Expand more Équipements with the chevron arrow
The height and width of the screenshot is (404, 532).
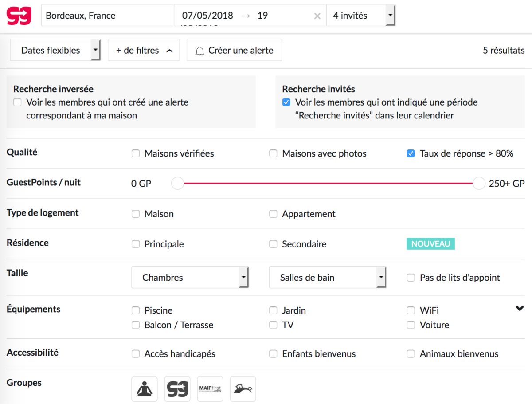tap(520, 309)
